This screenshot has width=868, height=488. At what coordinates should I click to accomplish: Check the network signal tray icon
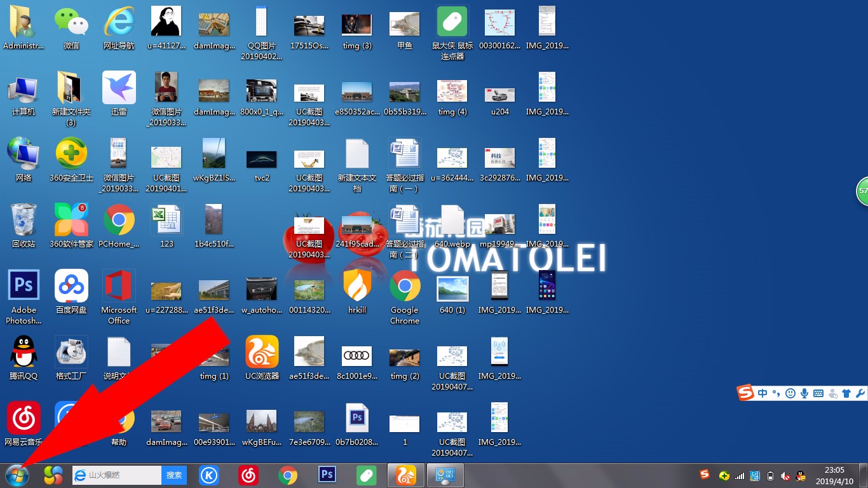tap(739, 475)
